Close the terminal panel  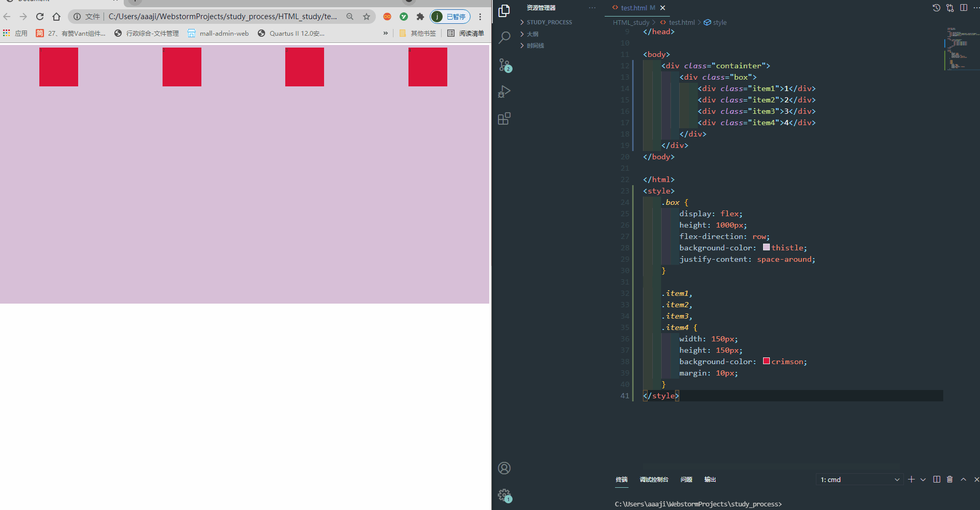(x=976, y=479)
